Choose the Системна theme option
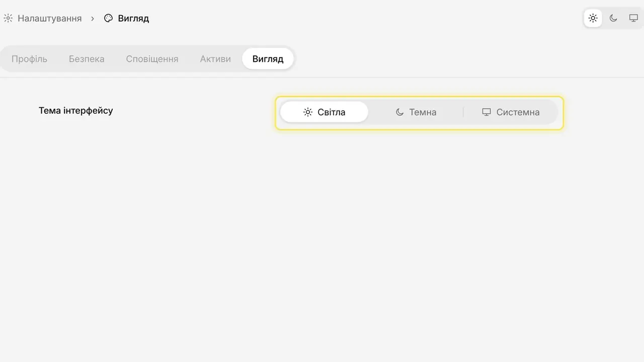 tap(511, 112)
